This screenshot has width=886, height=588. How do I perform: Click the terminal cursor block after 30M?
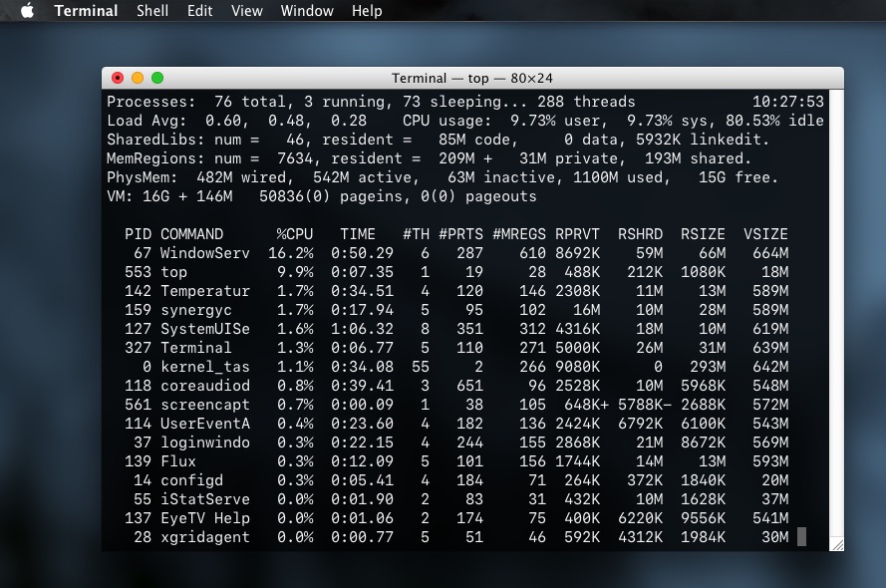[801, 536]
